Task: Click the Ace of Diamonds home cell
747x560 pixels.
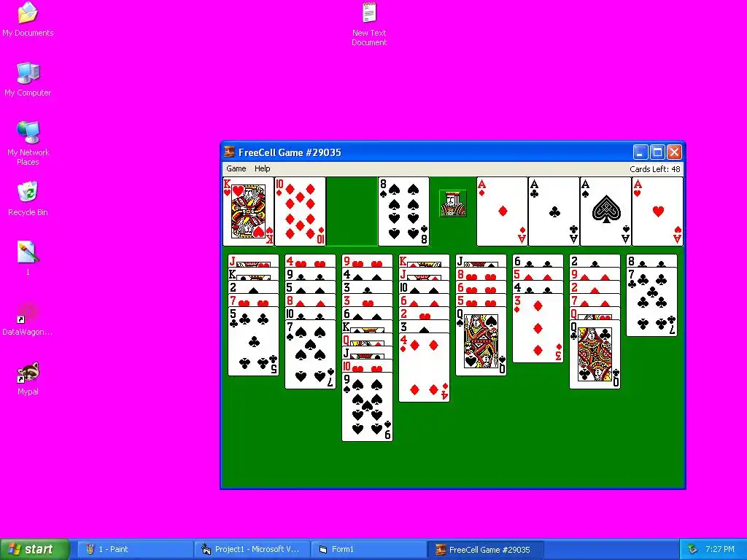Action: [x=502, y=211]
